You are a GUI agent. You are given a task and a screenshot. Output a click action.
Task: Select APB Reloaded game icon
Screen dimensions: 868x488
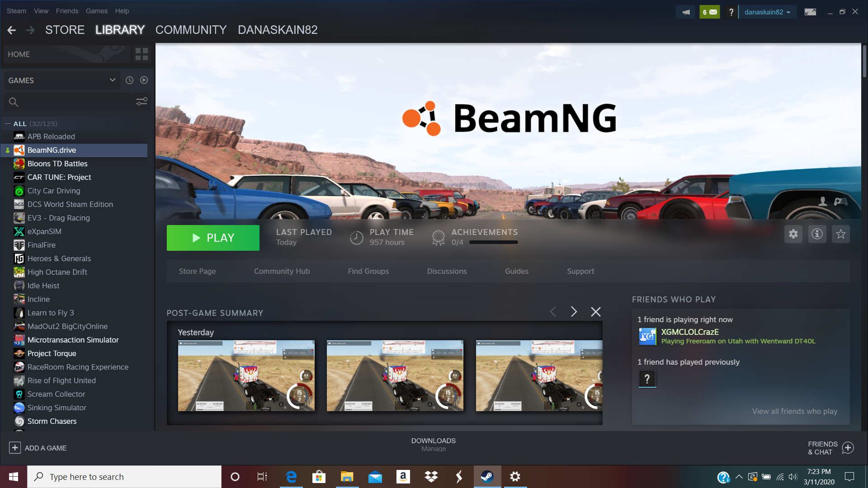pyautogui.click(x=19, y=136)
